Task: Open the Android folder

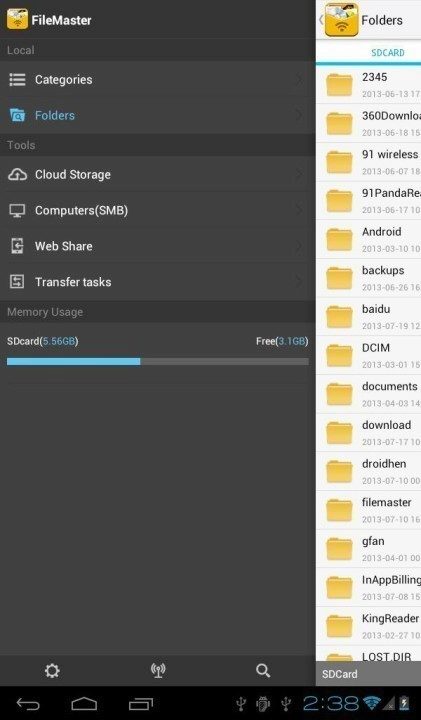Action: (x=368, y=239)
